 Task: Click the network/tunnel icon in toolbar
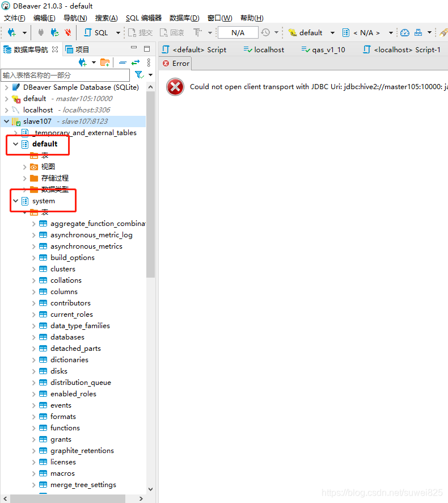pyautogui.click(x=418, y=32)
